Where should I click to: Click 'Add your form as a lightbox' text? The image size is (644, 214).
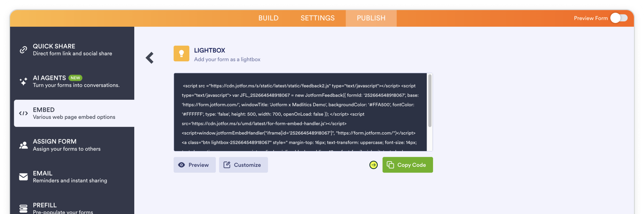227,59
